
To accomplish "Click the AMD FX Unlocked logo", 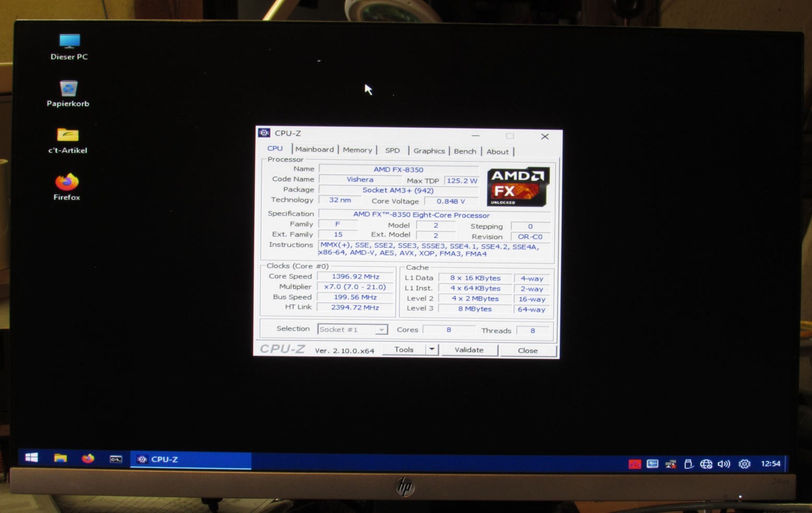I will (518, 186).
